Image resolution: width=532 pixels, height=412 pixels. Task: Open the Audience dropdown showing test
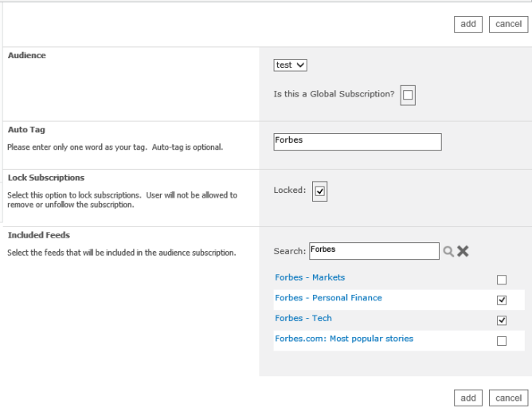[x=290, y=65]
